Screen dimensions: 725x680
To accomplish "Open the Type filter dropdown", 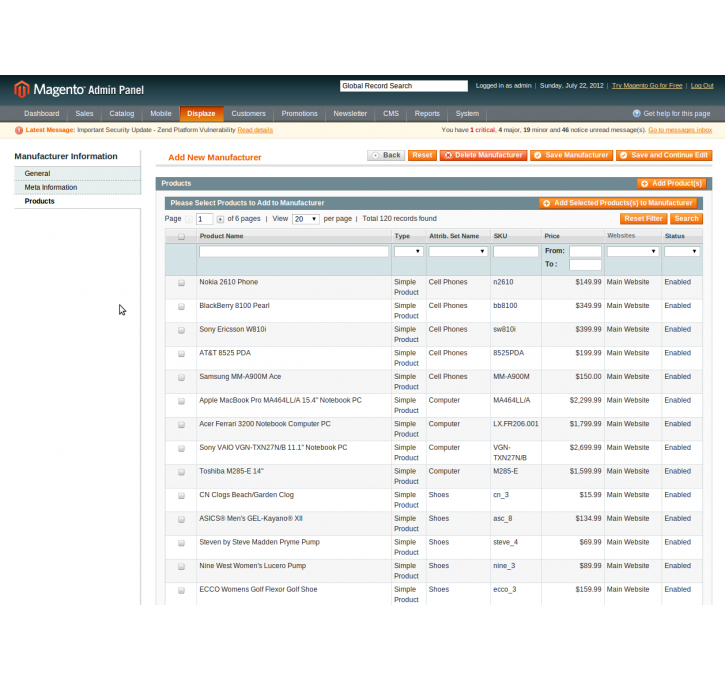I will [408, 251].
